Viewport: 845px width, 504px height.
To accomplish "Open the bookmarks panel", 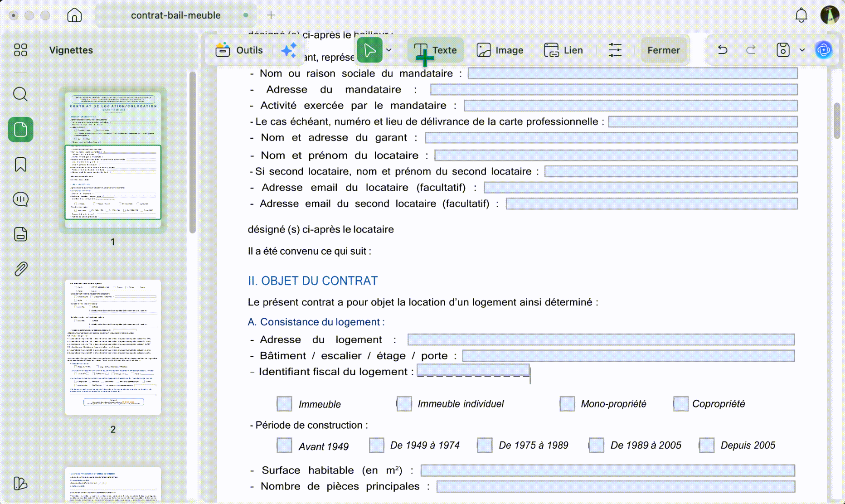I will pyautogui.click(x=20, y=165).
